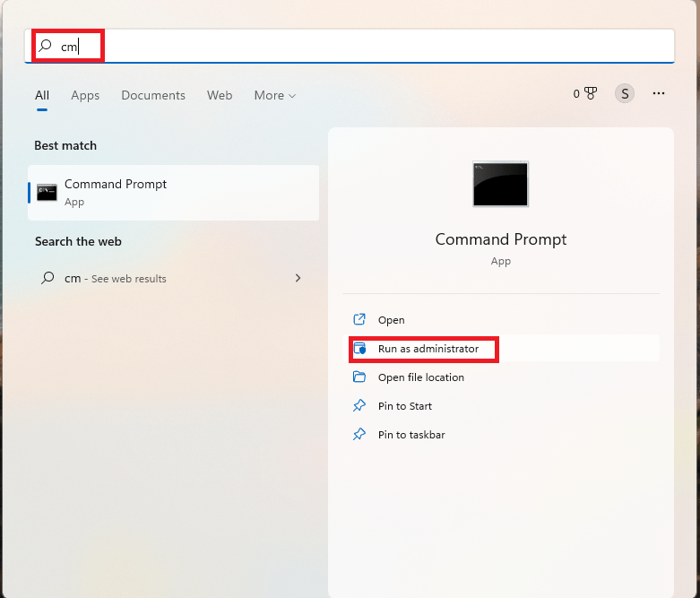Click the Open file location folder icon
This screenshot has width=700, height=598.
point(359,377)
